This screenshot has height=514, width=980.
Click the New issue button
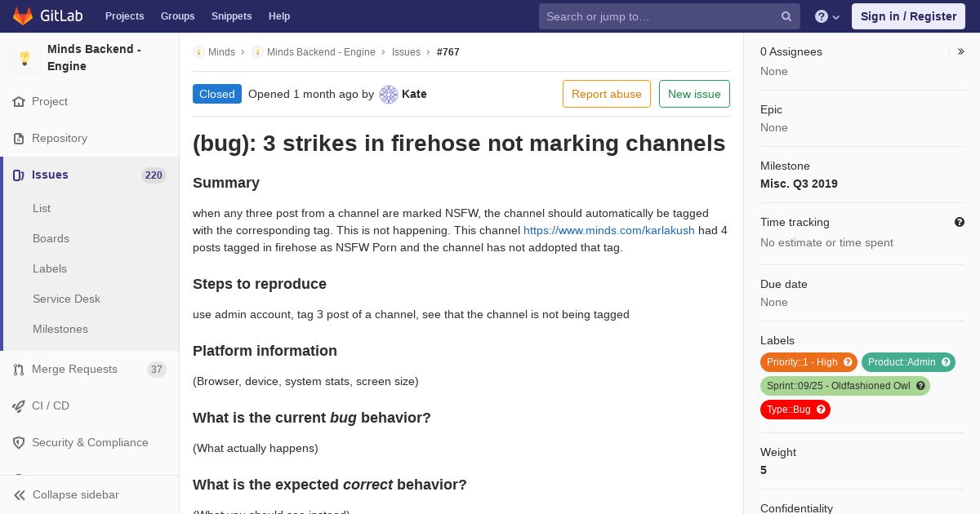(x=694, y=94)
